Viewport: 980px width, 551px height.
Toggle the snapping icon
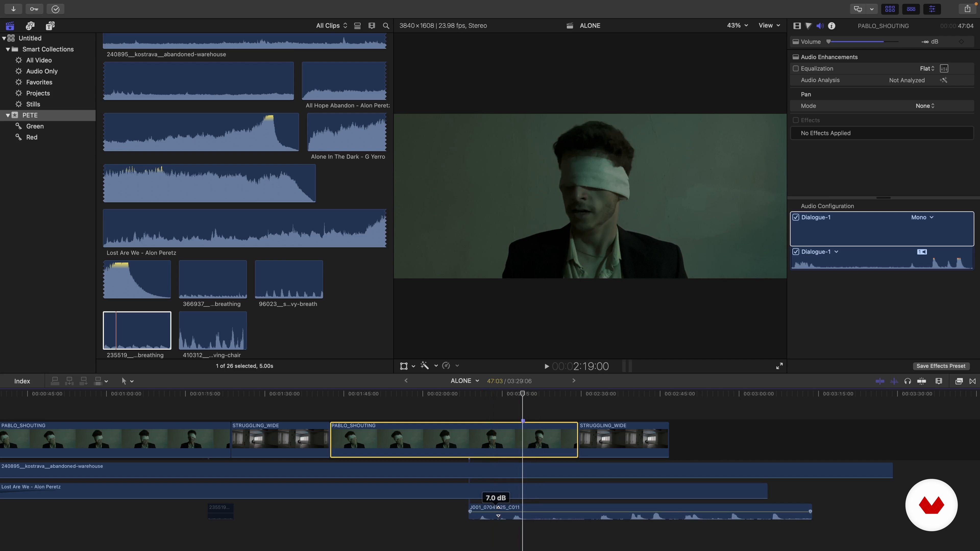(921, 381)
